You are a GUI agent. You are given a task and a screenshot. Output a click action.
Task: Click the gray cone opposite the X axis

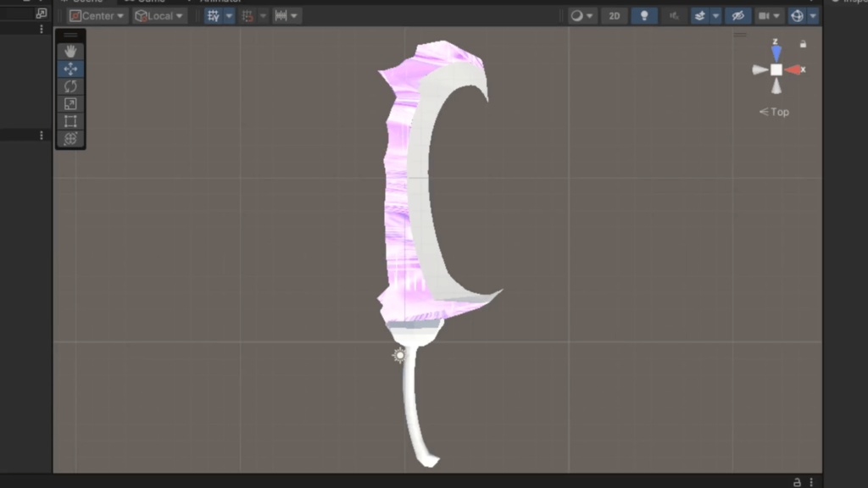[760, 69]
